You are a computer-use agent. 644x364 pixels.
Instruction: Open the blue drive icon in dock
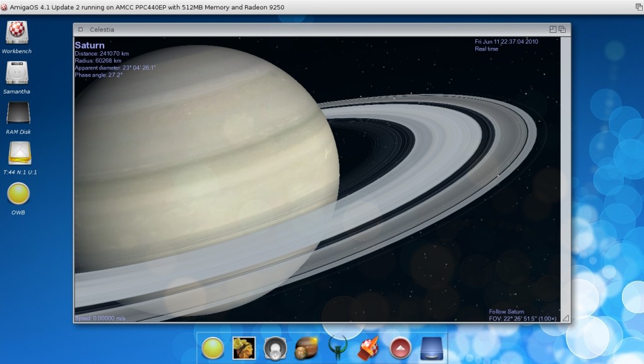point(432,348)
